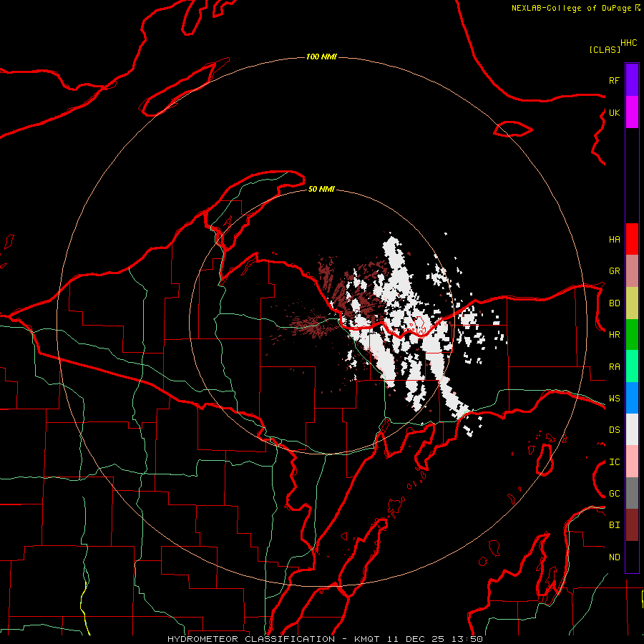This screenshot has width=644, height=644.
Task: Click the 50 NMI range ring label
Action: tap(321, 189)
